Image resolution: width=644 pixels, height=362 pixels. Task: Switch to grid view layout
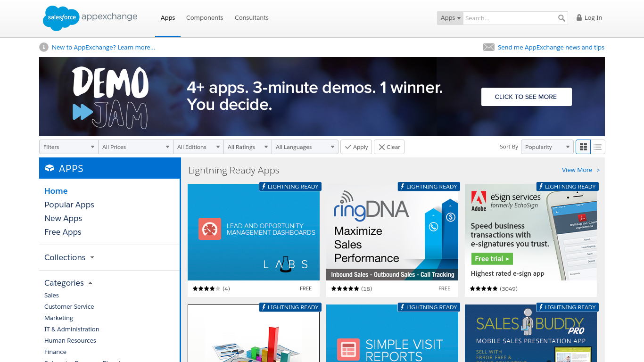(583, 147)
